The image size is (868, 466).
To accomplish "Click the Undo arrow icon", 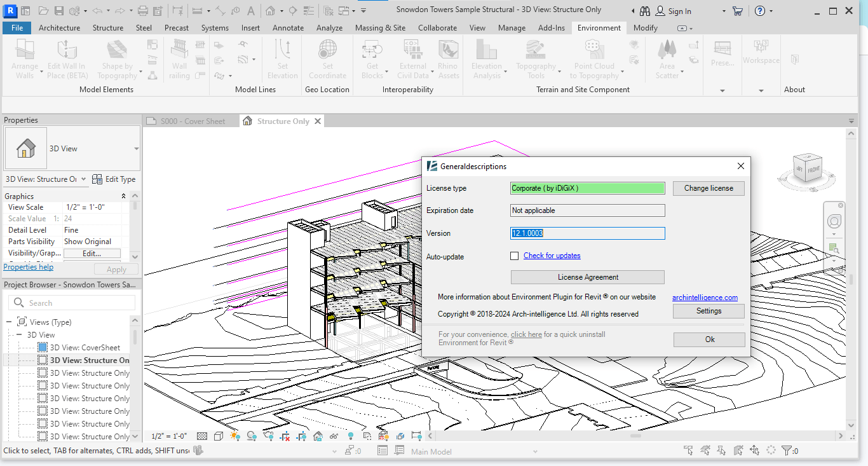I will point(97,11).
